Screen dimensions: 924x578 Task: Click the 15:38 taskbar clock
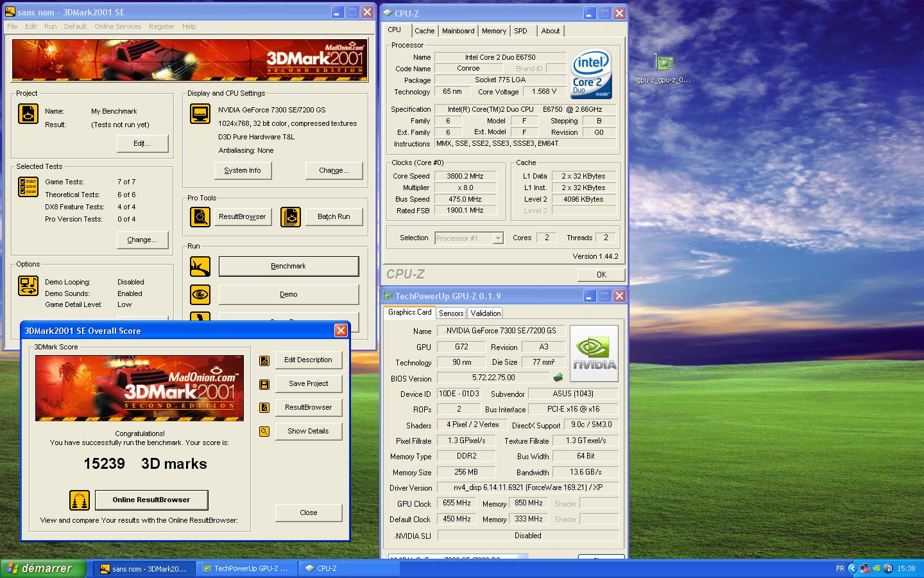tap(906, 568)
